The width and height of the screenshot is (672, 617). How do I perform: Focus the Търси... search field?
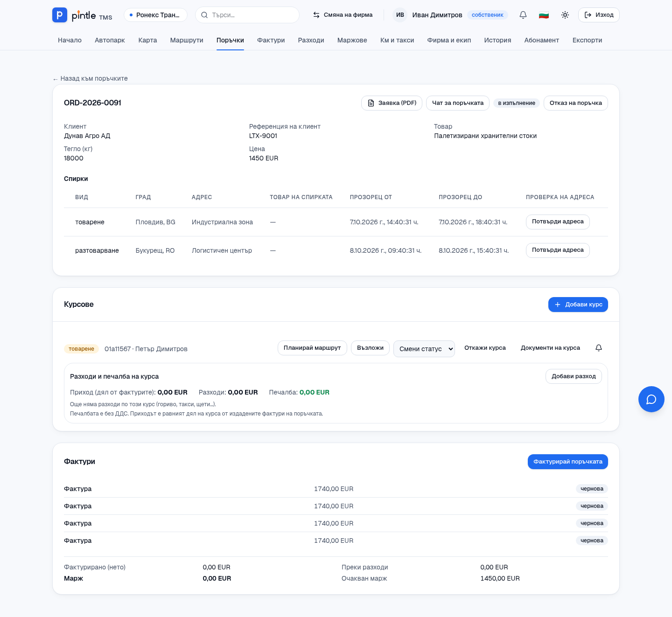[247, 15]
